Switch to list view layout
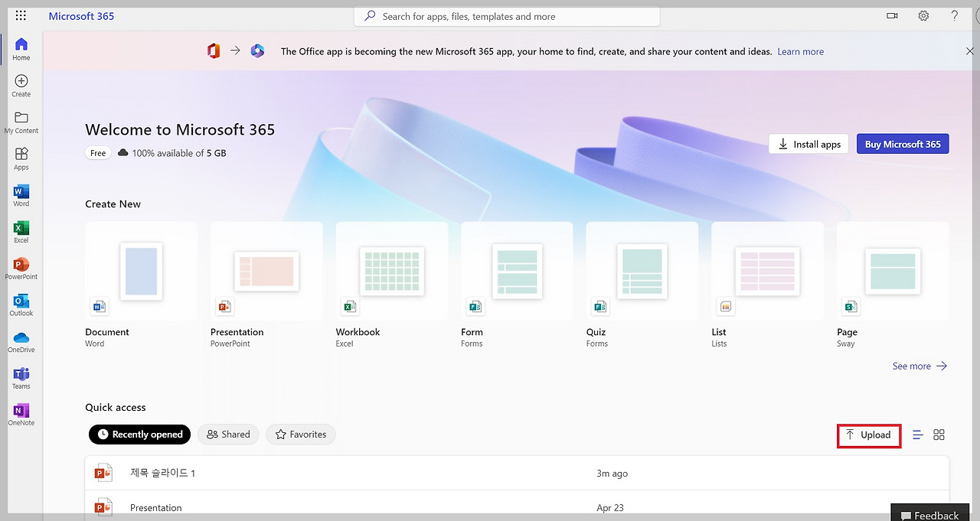The image size is (980, 521). [x=918, y=435]
